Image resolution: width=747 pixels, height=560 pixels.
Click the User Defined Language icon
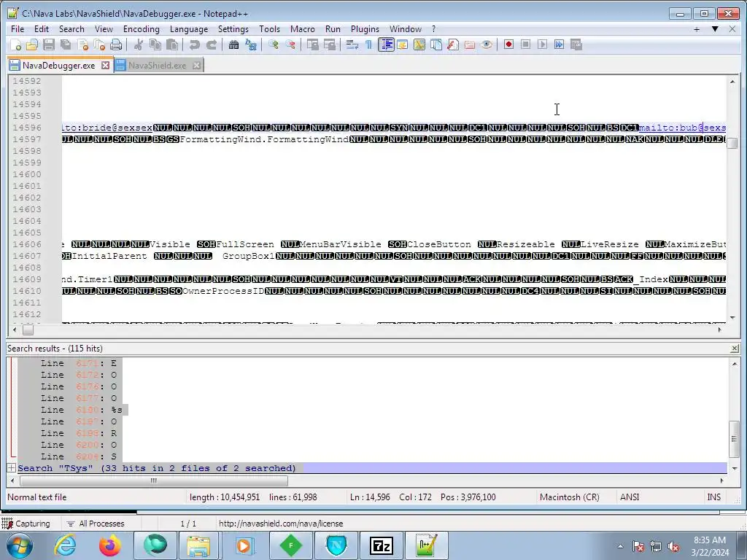pos(403,44)
